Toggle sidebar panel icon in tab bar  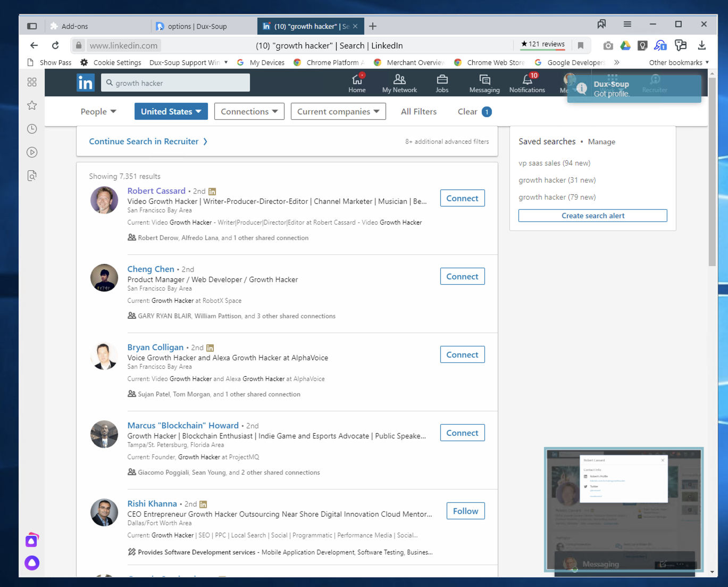[32, 26]
